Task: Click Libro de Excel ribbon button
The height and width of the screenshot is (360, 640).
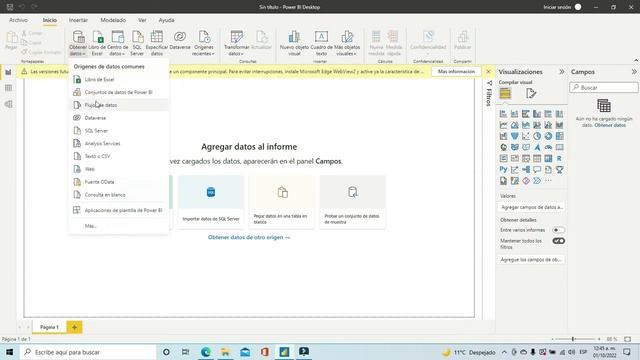Action: coord(97,43)
